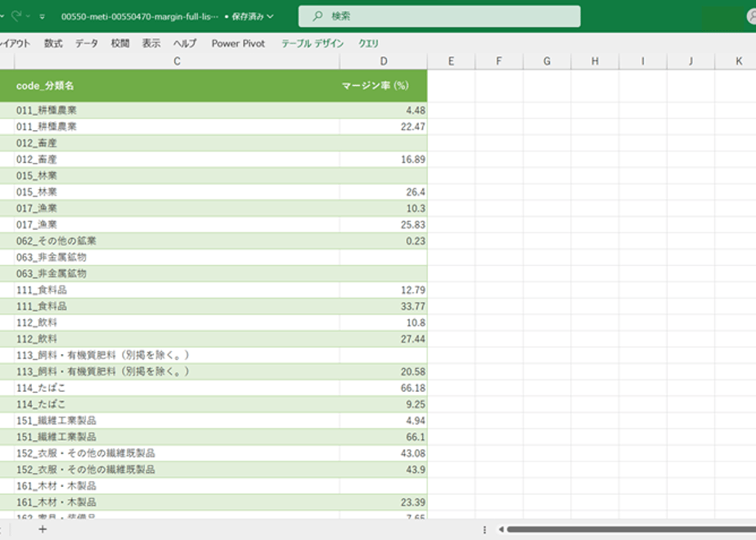Screen dimensions: 756x540
Task: Select column J header
Action: pyautogui.click(x=691, y=61)
